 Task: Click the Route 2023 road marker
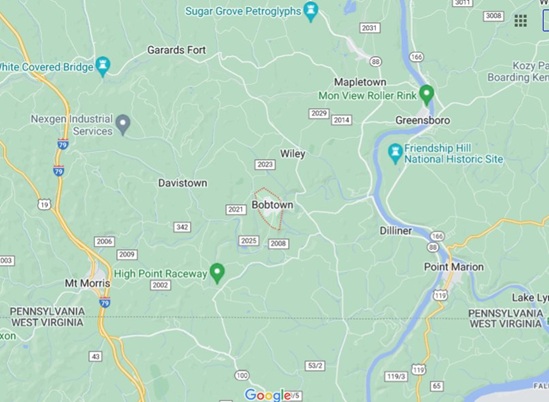(x=265, y=164)
